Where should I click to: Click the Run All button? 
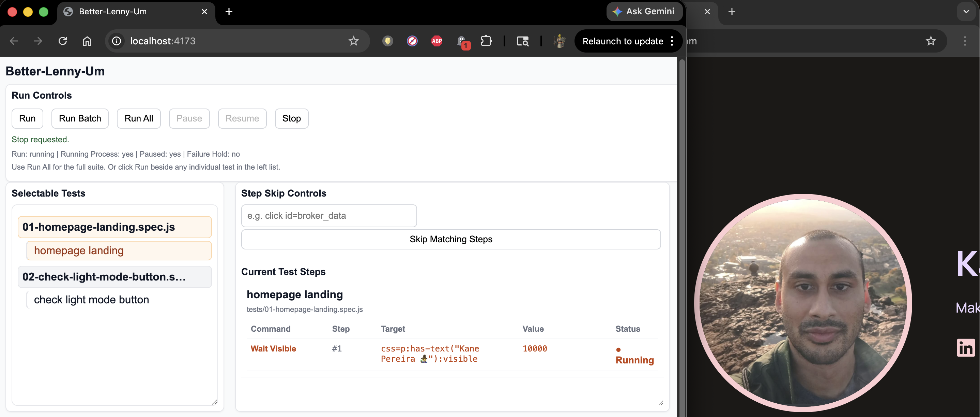(x=138, y=118)
